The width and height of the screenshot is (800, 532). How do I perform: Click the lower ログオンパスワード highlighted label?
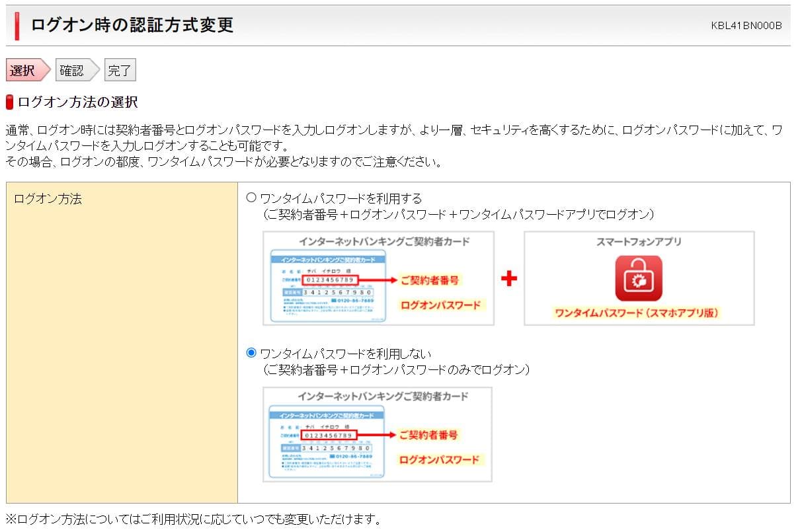pyautogui.click(x=440, y=459)
